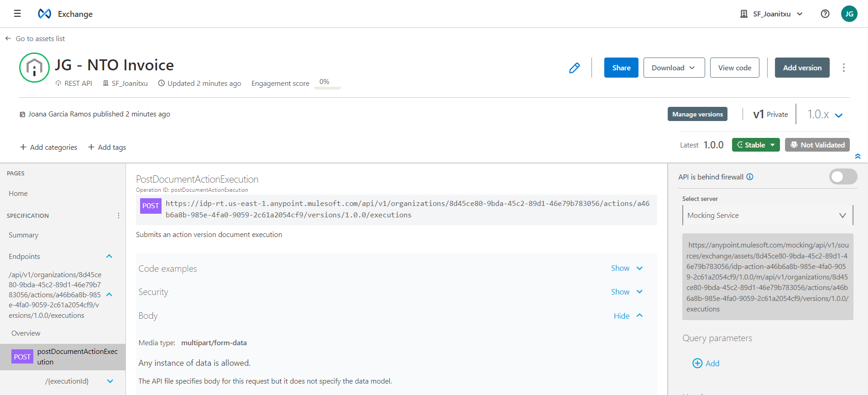Edit the asset with the pencil icon

pos(575,68)
